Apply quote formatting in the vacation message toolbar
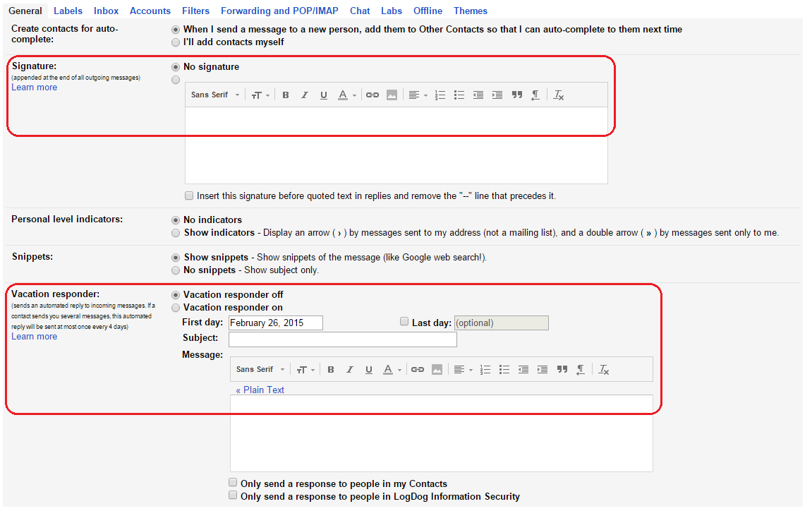Image resolution: width=812 pixels, height=511 pixels. click(562, 370)
